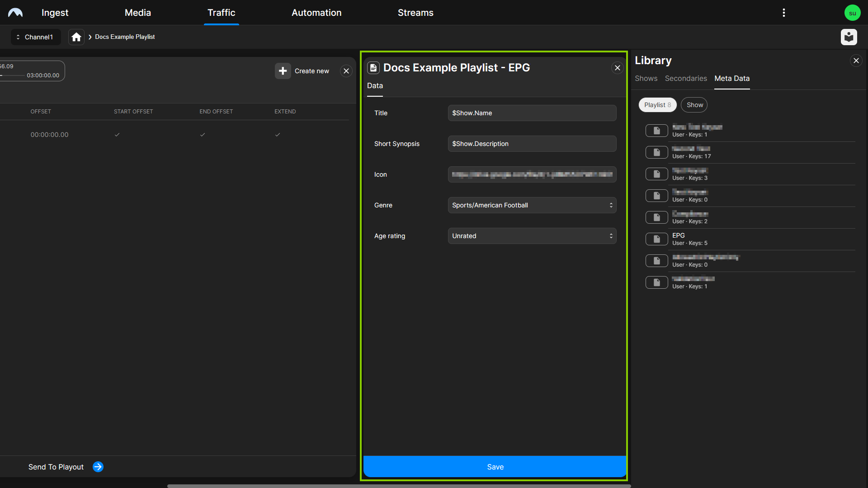
Task: Open the Channel1 selector
Action: coord(36,37)
